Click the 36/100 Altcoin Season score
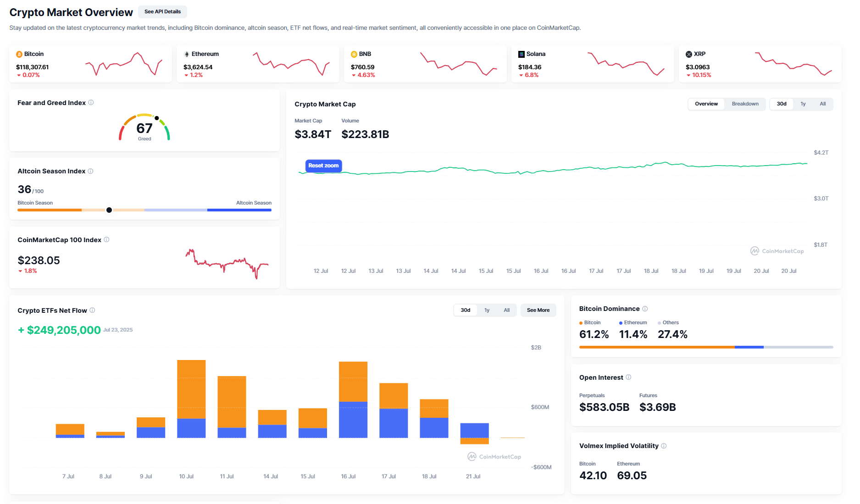 30,189
